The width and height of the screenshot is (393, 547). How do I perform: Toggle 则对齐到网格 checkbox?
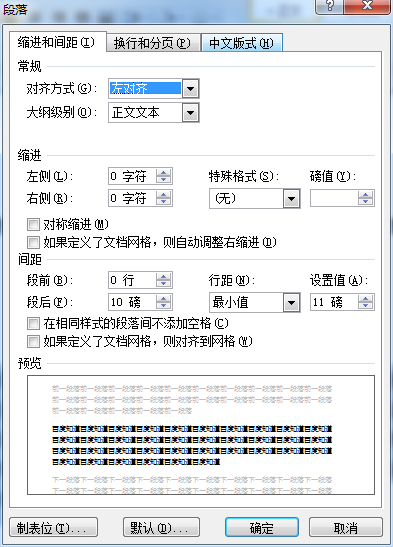33,341
